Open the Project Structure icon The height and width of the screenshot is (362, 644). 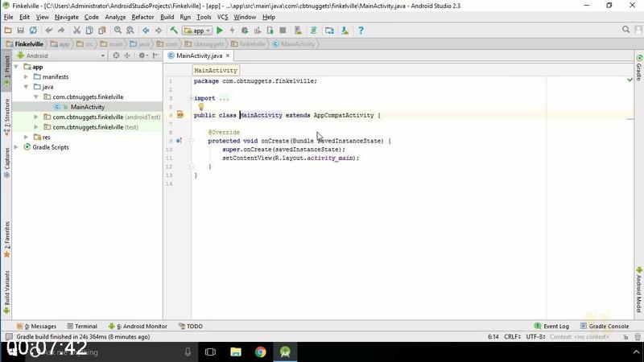click(x=329, y=31)
